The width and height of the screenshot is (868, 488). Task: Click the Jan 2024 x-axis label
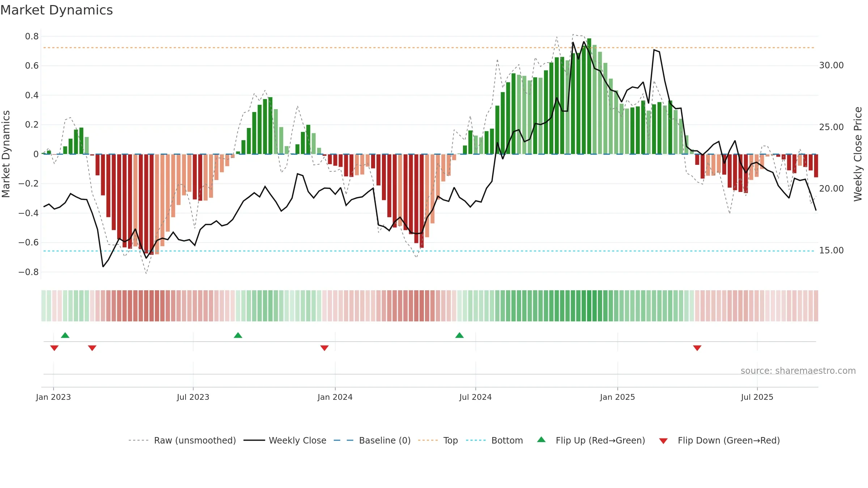335,397
